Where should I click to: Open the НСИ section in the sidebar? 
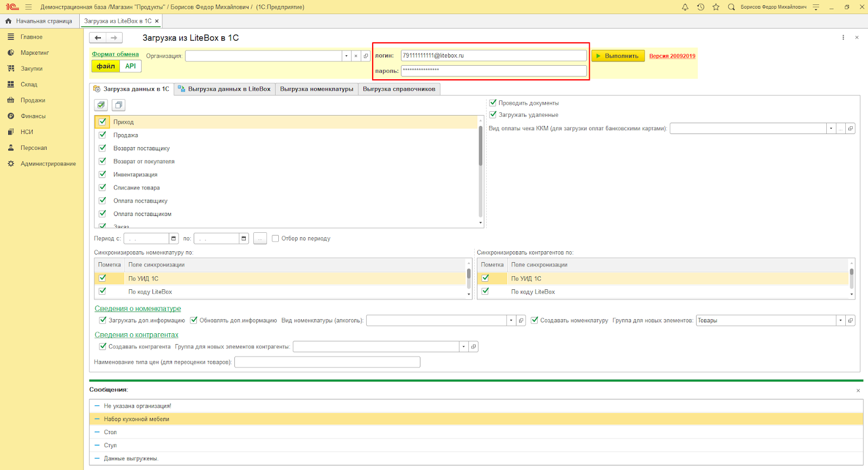27,132
